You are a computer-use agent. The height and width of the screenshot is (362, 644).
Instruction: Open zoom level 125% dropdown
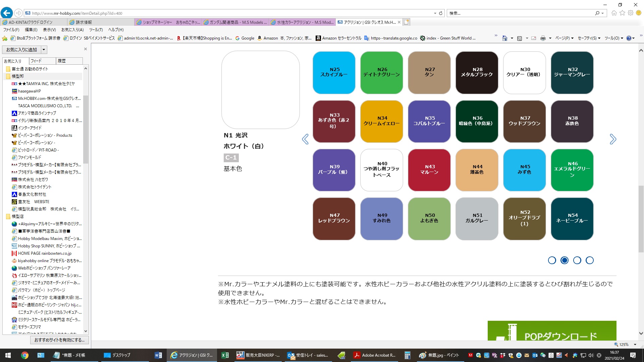coord(635,345)
